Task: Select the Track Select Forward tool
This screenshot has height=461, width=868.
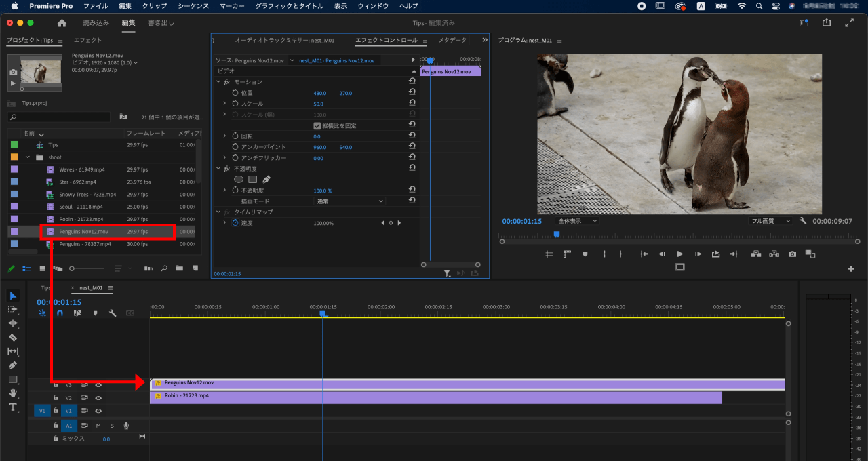Action: pos(13,309)
